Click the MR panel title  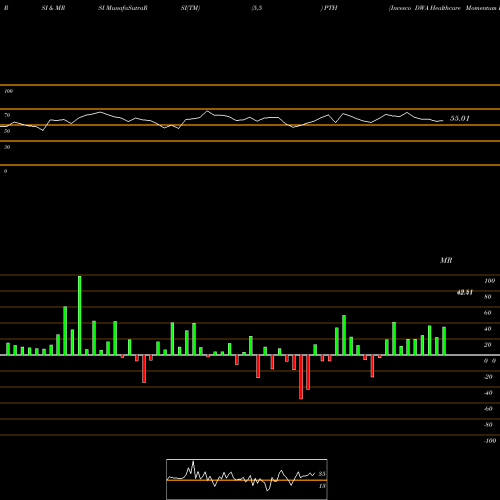coord(446,260)
